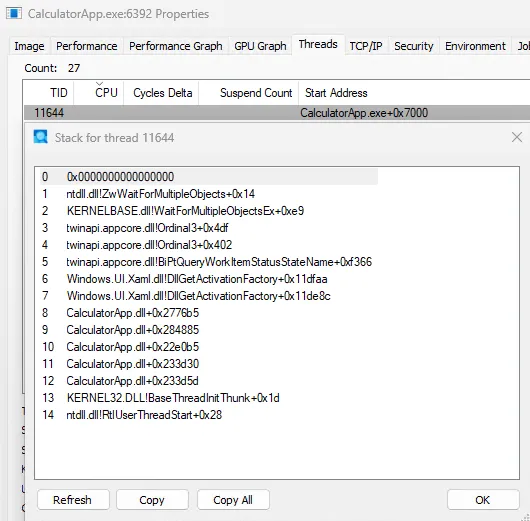The height and width of the screenshot is (521, 530).
Task: Open the TCP/IP tab
Action: pos(366,46)
